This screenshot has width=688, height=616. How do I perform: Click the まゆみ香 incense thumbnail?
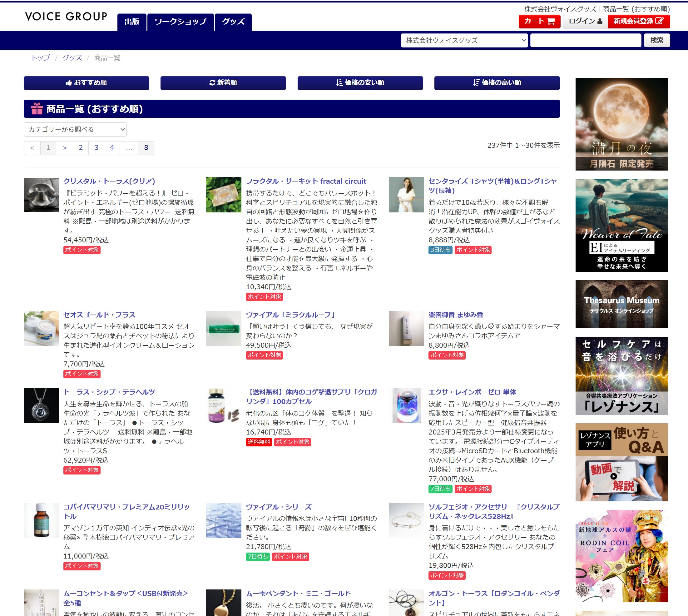tap(406, 328)
